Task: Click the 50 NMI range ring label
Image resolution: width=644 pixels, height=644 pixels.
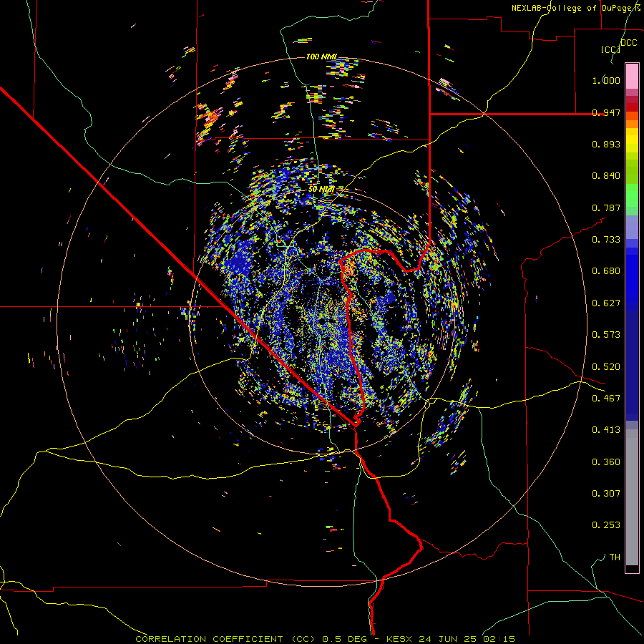Action: pyautogui.click(x=321, y=190)
